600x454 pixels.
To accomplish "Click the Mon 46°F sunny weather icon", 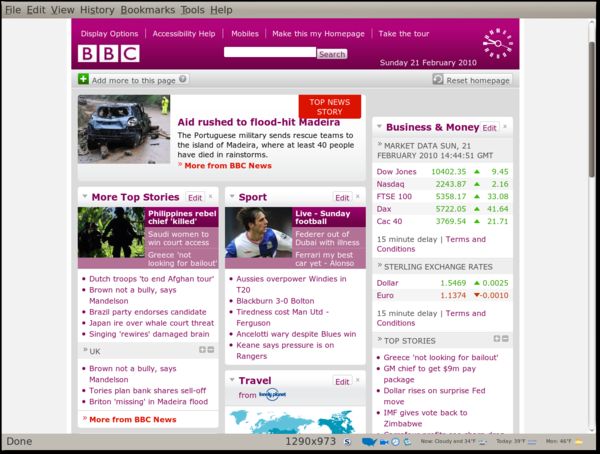I will coord(579,442).
